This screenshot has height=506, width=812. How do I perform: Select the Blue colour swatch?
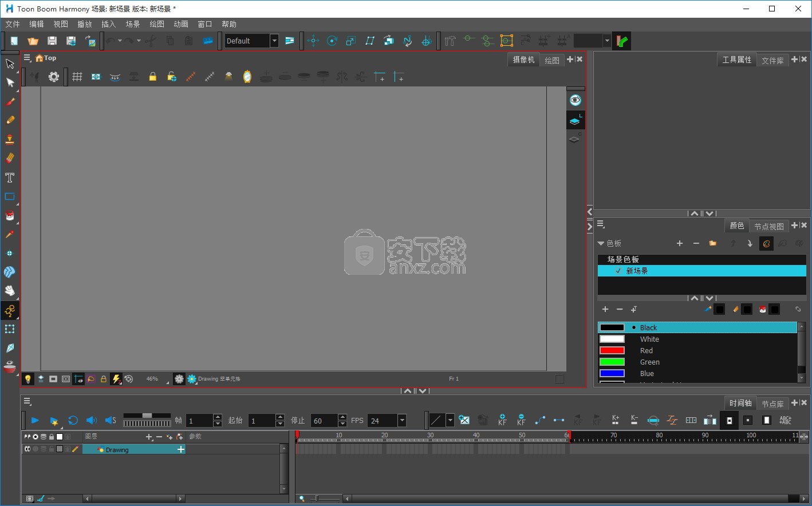pos(612,373)
